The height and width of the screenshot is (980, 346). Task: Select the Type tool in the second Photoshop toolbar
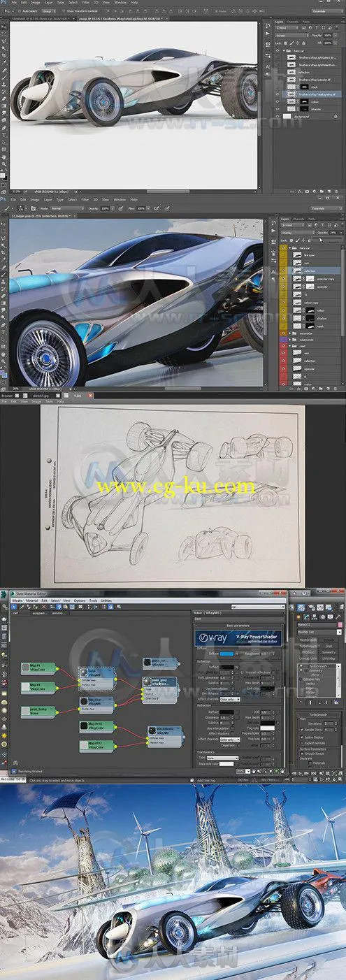pyautogui.click(x=3, y=331)
